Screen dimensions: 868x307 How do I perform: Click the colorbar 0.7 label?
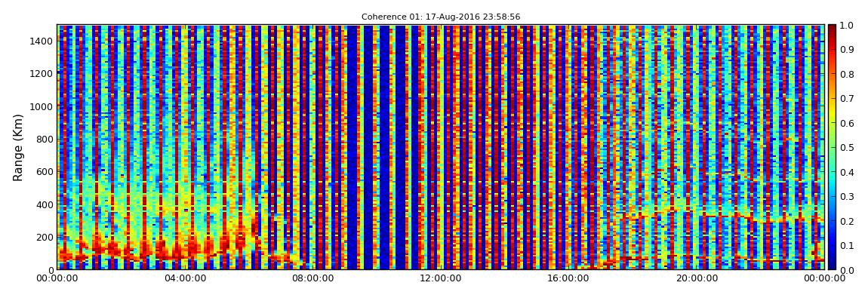(x=847, y=99)
